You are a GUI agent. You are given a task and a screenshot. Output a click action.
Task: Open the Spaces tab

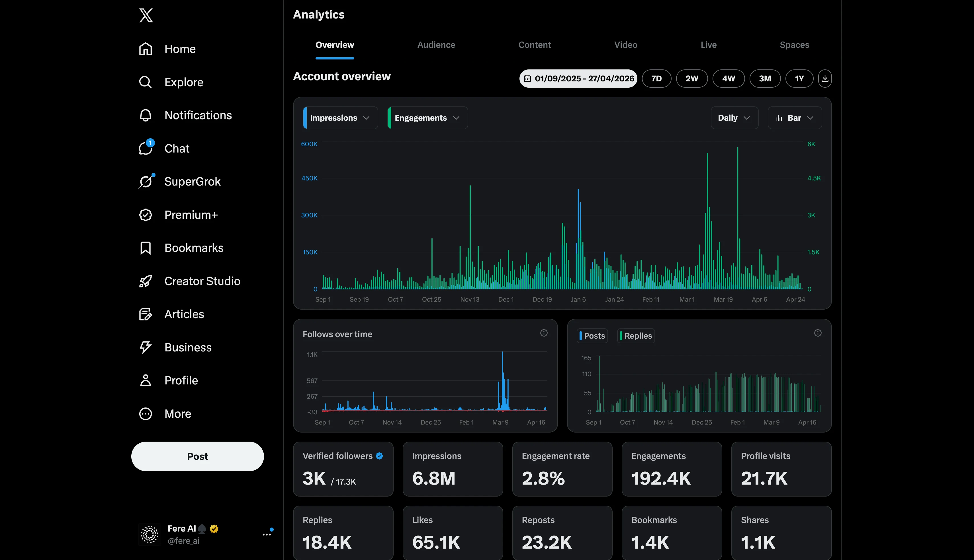(x=794, y=45)
